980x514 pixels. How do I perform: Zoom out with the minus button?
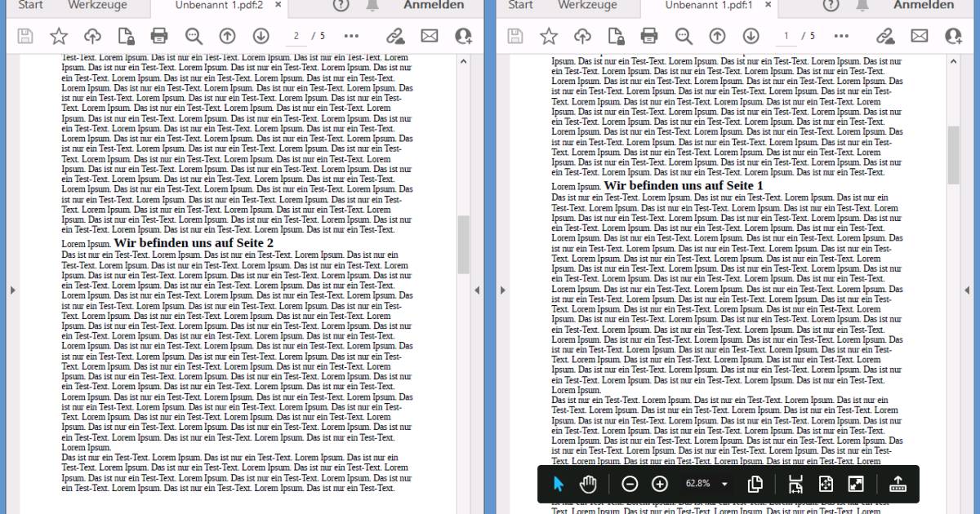630,484
